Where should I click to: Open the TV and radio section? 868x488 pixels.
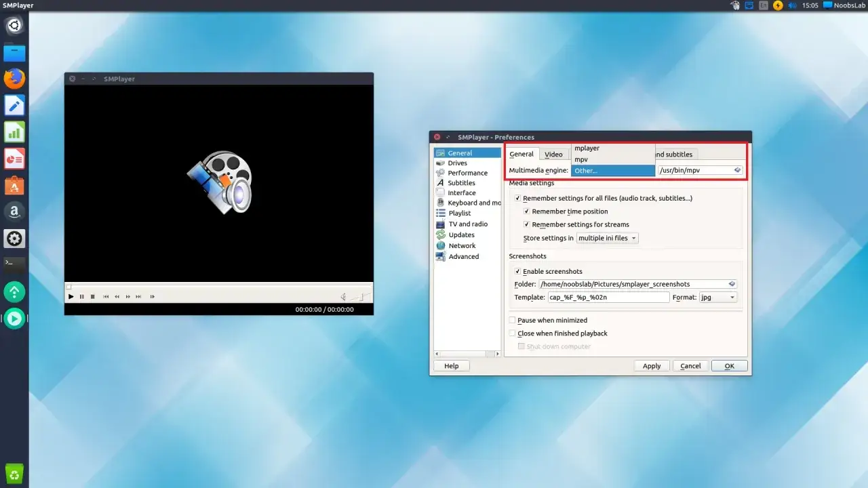pos(468,224)
